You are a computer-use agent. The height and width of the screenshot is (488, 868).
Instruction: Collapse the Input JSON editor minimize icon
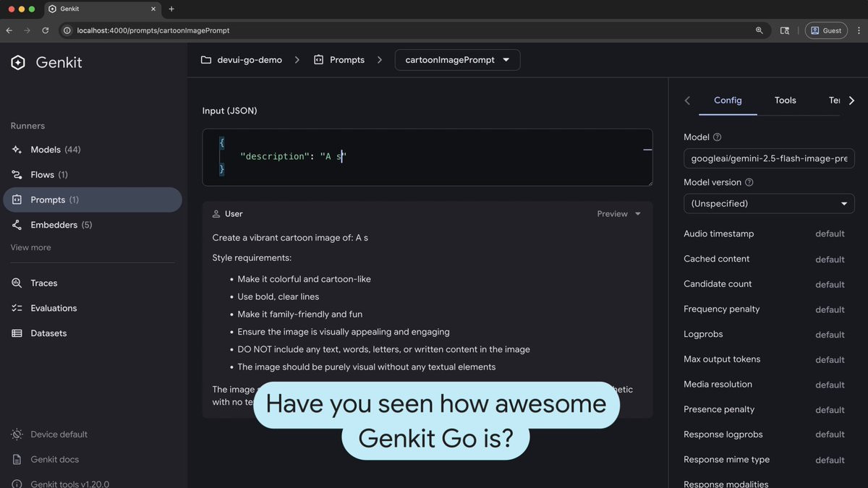tap(647, 150)
